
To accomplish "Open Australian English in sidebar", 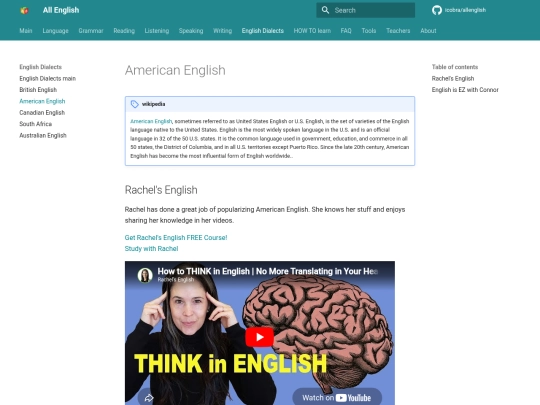I will pyautogui.click(x=43, y=135).
